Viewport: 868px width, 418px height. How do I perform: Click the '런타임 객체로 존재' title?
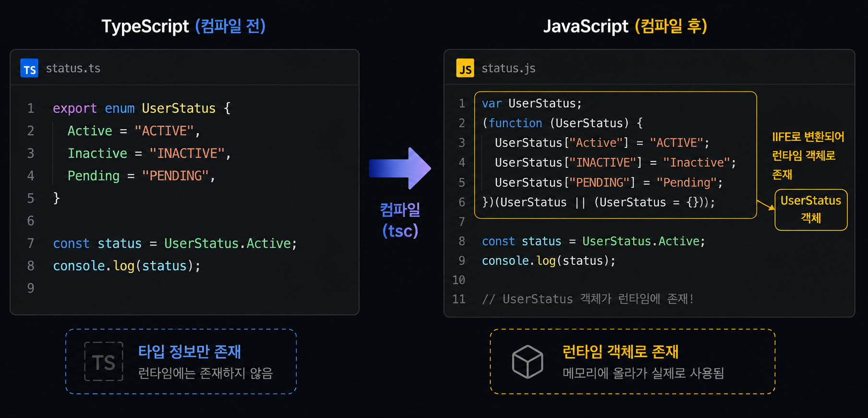pyautogui.click(x=620, y=352)
